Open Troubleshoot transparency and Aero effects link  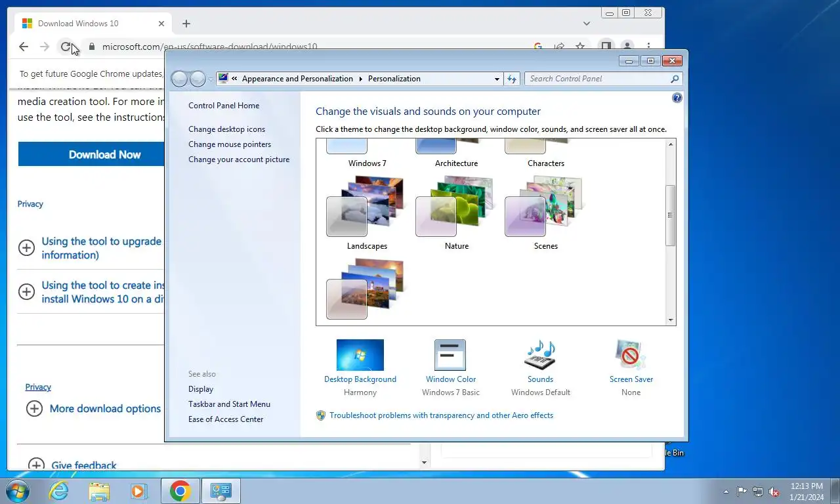pos(441,415)
